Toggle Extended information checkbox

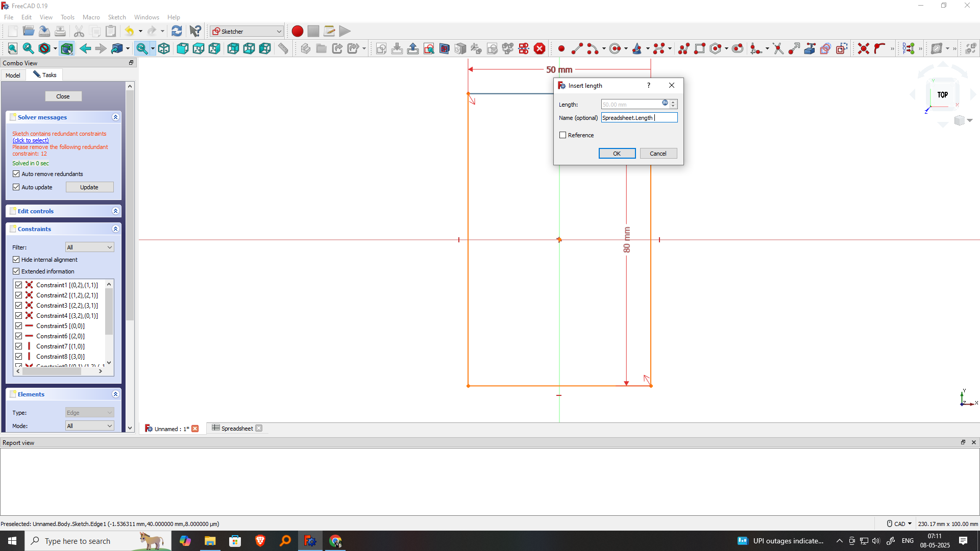16,271
